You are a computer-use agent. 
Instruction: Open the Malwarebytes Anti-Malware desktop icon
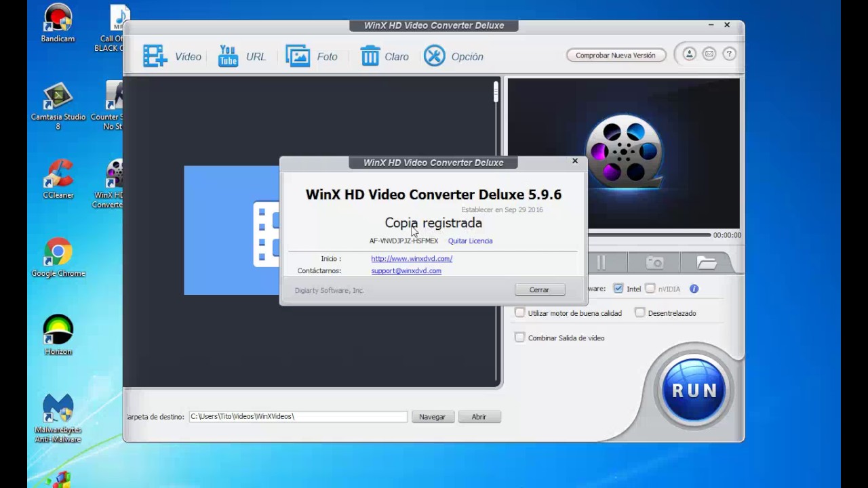[x=58, y=418]
